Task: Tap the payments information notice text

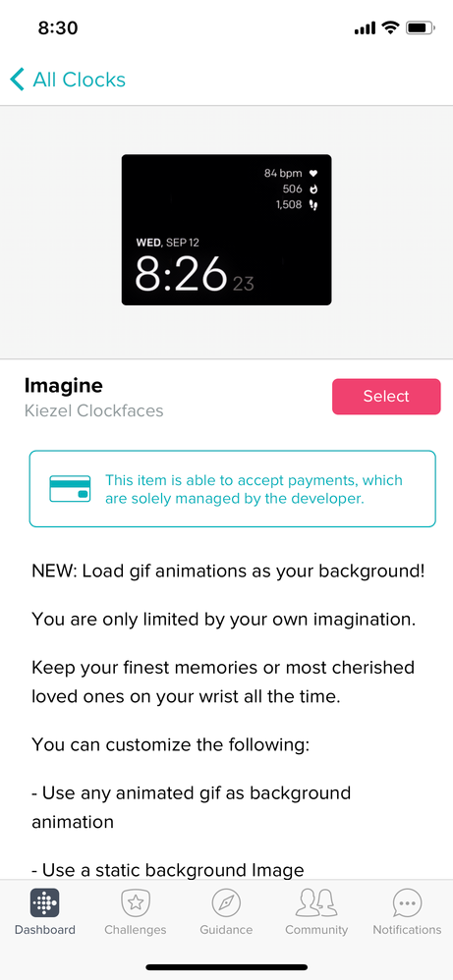Action: click(x=254, y=489)
